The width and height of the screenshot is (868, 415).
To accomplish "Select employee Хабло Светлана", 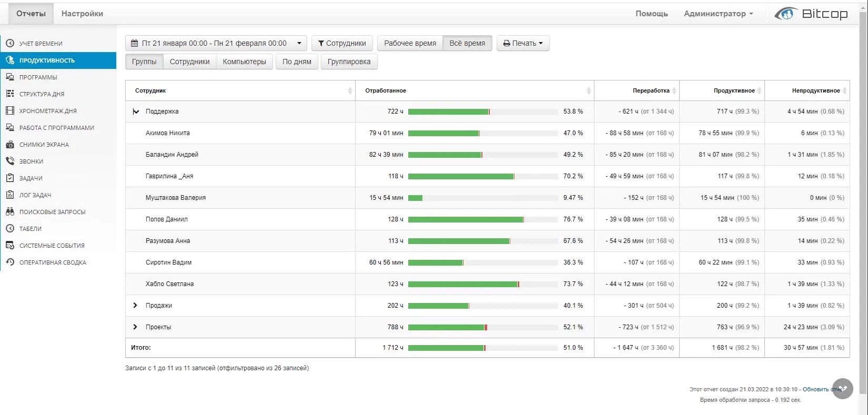I will click(x=169, y=284).
